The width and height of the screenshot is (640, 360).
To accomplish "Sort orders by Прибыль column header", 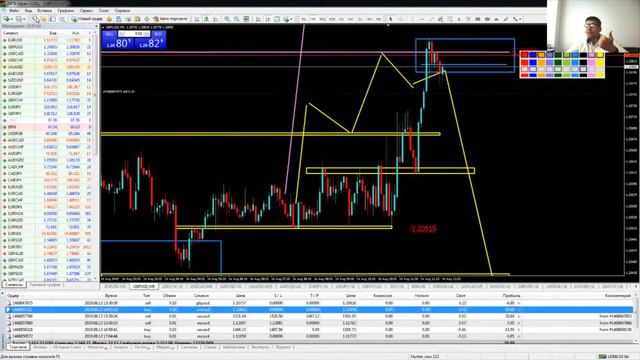I will pyautogui.click(x=511, y=295).
